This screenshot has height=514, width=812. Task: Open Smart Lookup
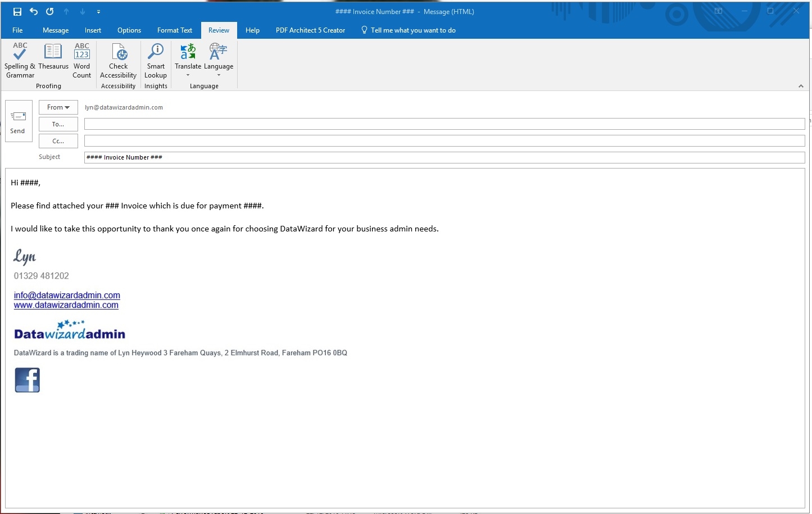click(156, 59)
